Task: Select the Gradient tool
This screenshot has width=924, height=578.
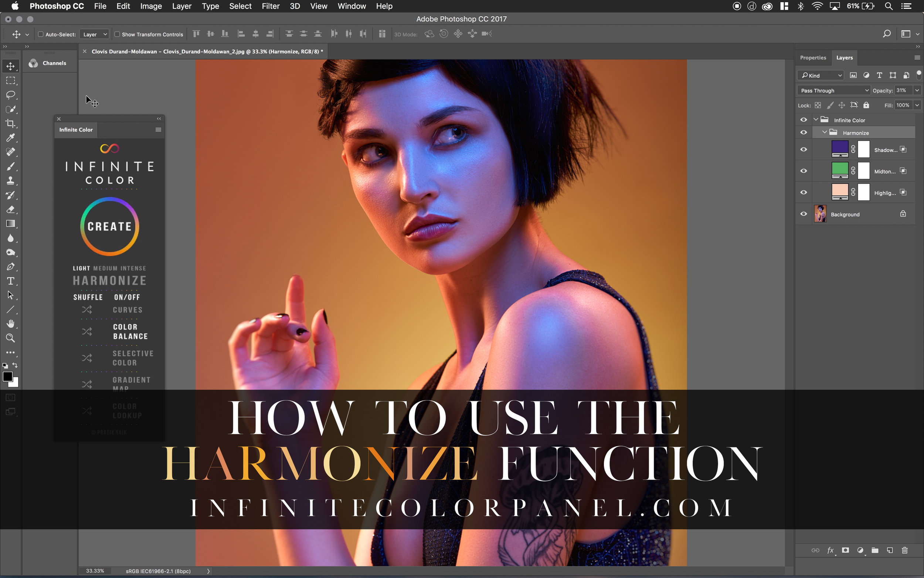Action: tap(11, 224)
